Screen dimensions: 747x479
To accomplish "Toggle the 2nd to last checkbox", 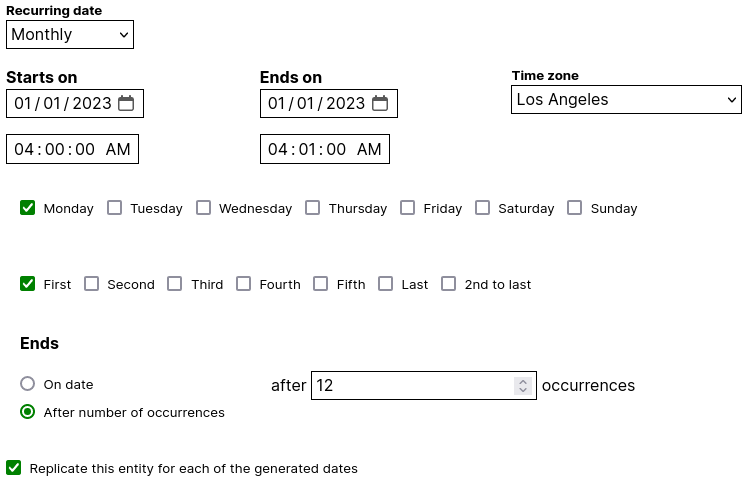I will tap(449, 284).
